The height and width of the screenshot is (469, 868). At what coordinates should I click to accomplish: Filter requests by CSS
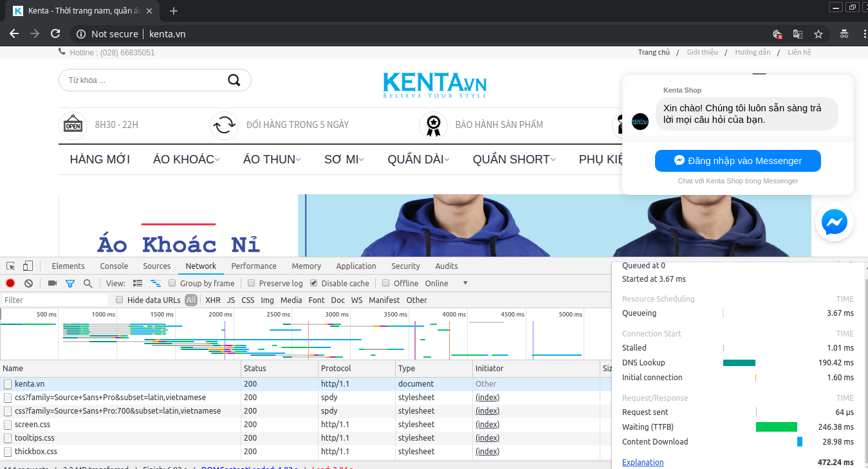[x=248, y=300]
